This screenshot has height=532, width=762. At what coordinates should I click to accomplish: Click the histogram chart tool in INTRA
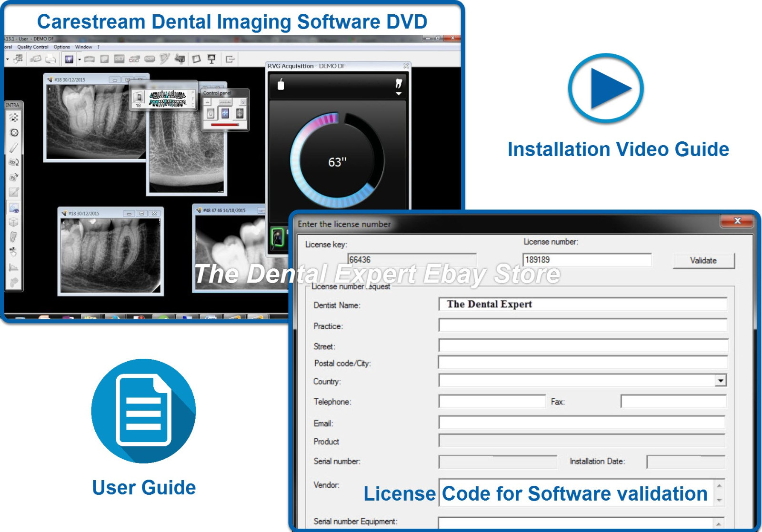[x=14, y=267]
